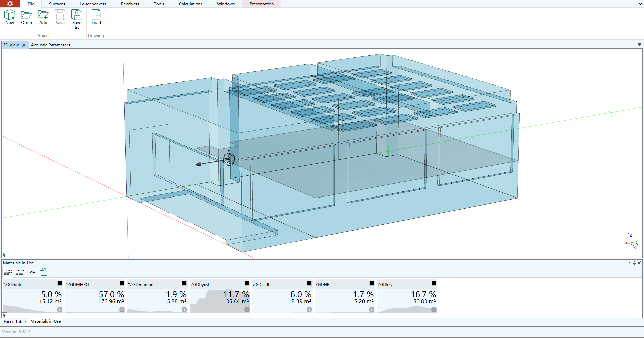
Task: Show info for the ZGDkzy material
Action: point(434,309)
